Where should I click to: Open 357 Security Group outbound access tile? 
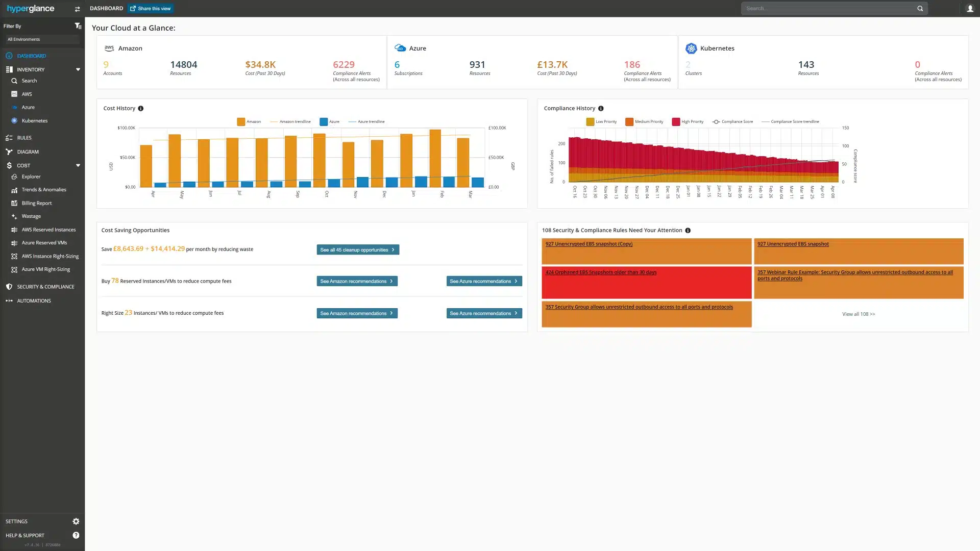pos(646,314)
